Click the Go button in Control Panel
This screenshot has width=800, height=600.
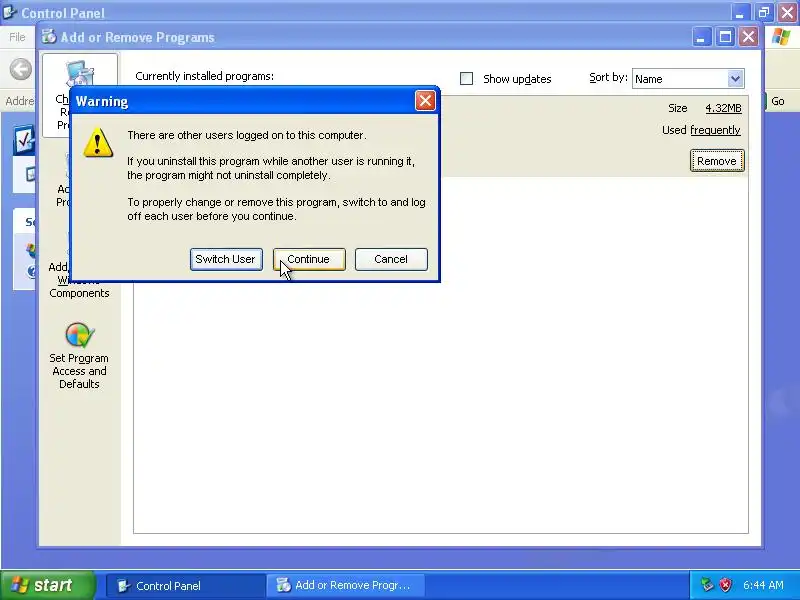777,101
